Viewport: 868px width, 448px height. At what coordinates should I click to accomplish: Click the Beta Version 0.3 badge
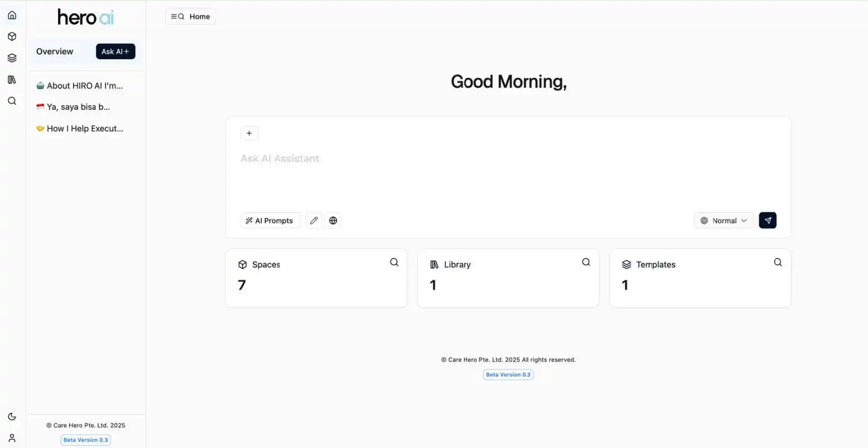point(508,374)
